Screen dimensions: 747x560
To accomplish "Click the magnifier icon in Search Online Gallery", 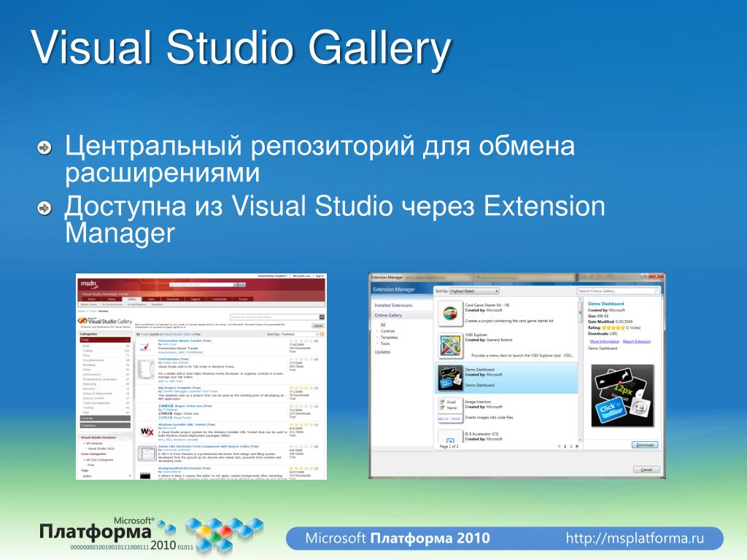I will point(656,290).
